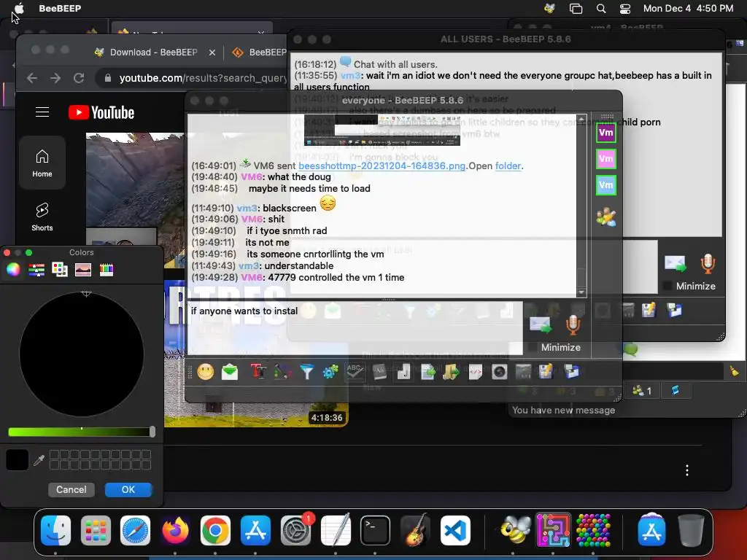Open Visual Studio Code from the Dock
The height and width of the screenshot is (560, 747).
point(455,530)
